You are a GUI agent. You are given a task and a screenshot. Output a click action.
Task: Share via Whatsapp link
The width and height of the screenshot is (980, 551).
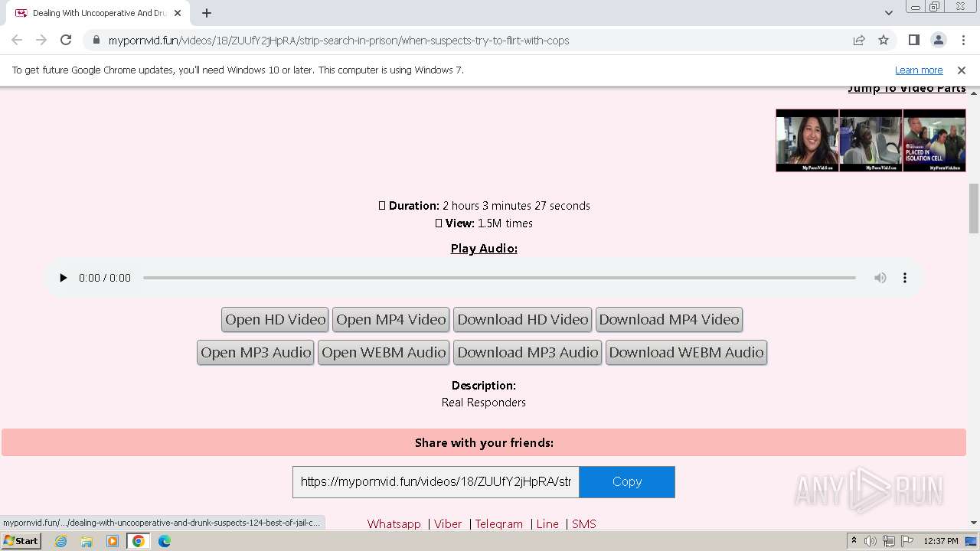click(394, 524)
